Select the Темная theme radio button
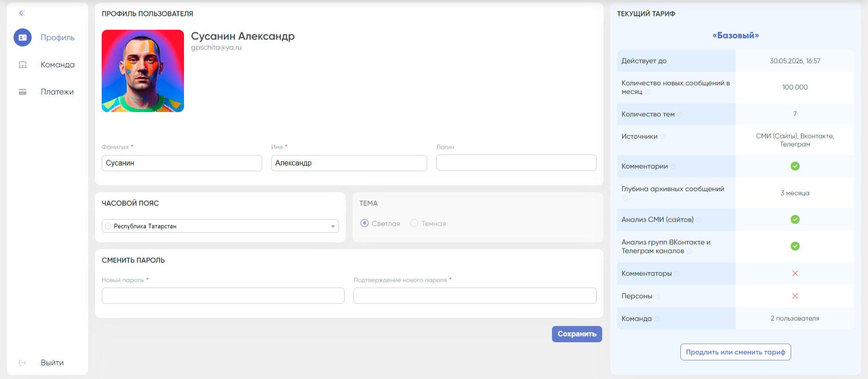The width and height of the screenshot is (868, 379). coord(414,223)
